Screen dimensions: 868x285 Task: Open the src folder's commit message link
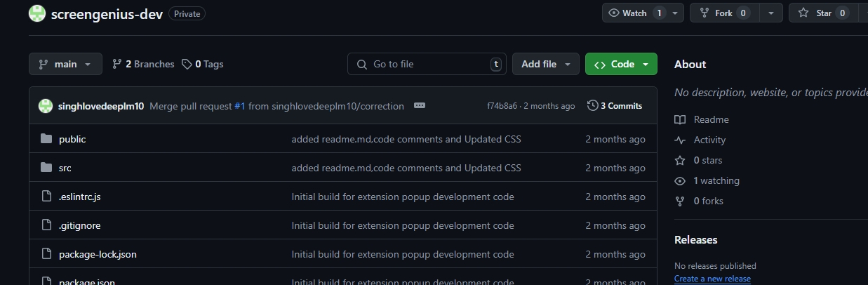pyautogui.click(x=406, y=168)
